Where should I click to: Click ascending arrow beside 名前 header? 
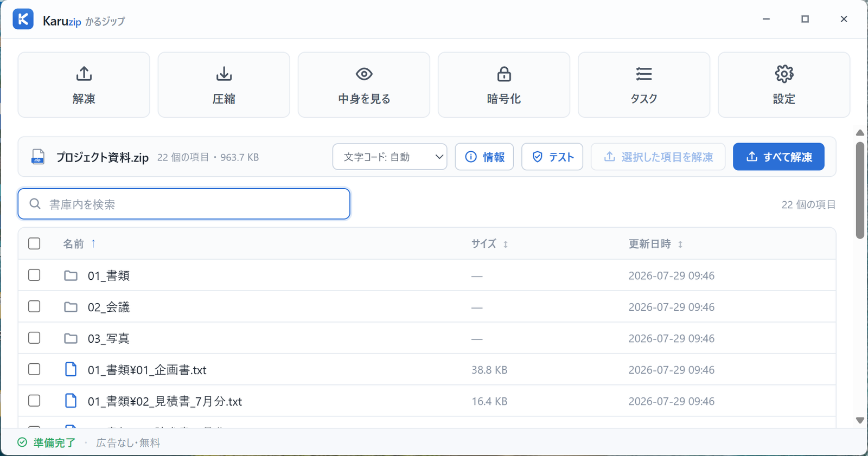coord(93,243)
